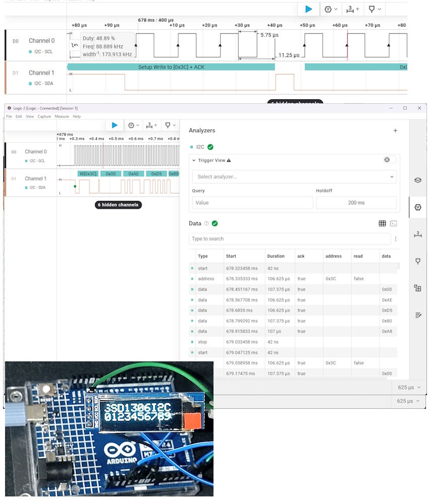Open the Measurements sidebar panel
Screen dimensions: 428x504
click(418, 234)
